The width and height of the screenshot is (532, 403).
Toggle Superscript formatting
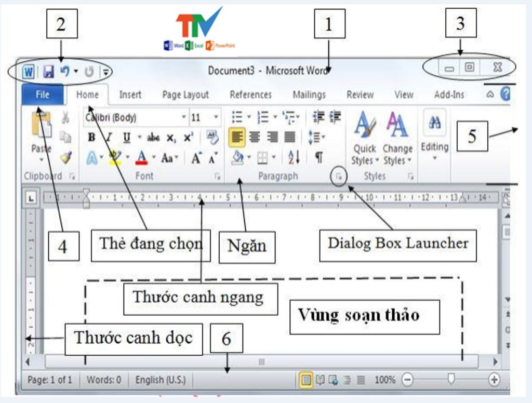[x=189, y=137]
